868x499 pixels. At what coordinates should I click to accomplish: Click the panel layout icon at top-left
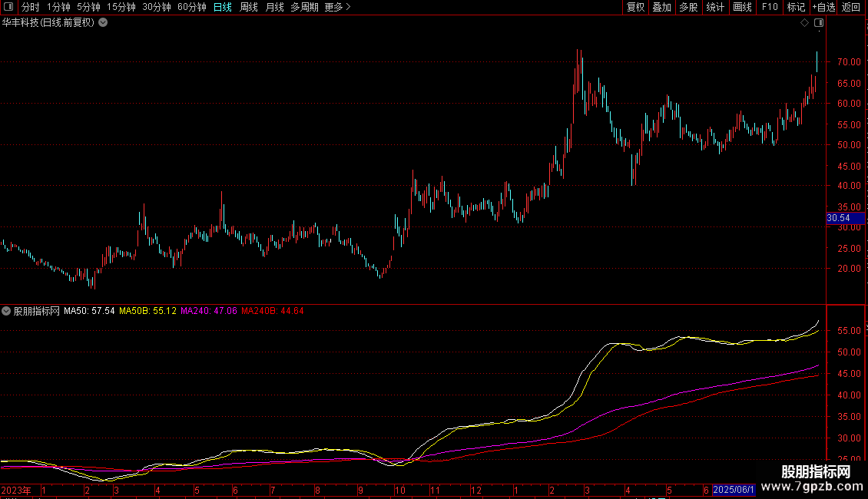coord(9,7)
